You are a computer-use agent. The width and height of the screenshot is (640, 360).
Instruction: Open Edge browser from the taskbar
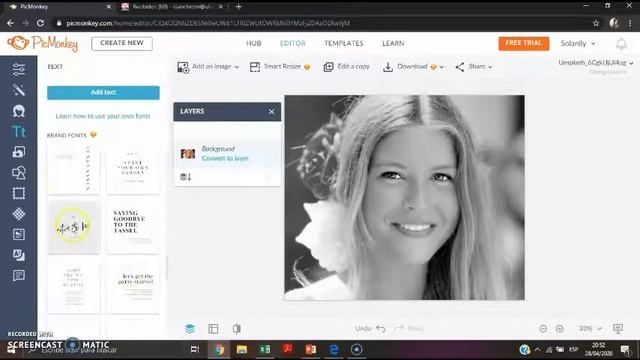click(x=334, y=349)
